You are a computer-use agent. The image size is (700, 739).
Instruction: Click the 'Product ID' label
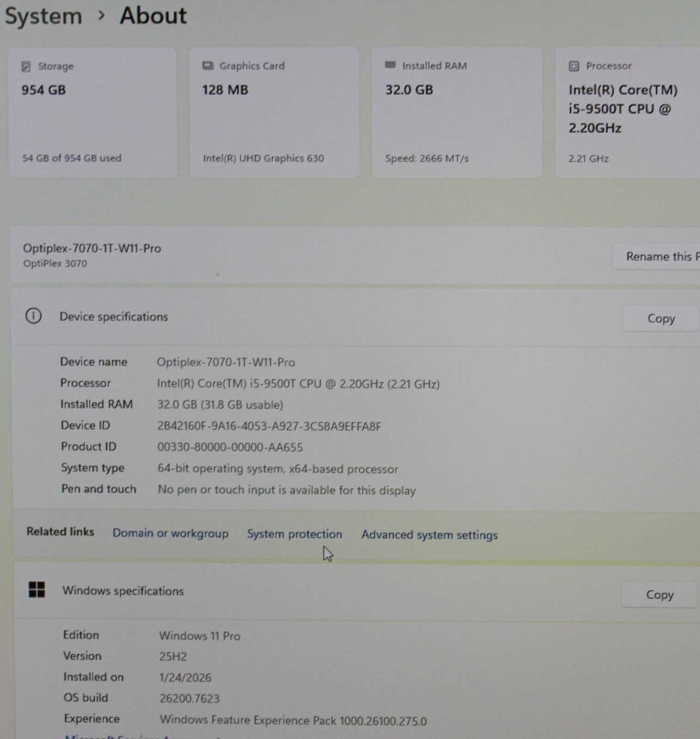click(x=88, y=447)
